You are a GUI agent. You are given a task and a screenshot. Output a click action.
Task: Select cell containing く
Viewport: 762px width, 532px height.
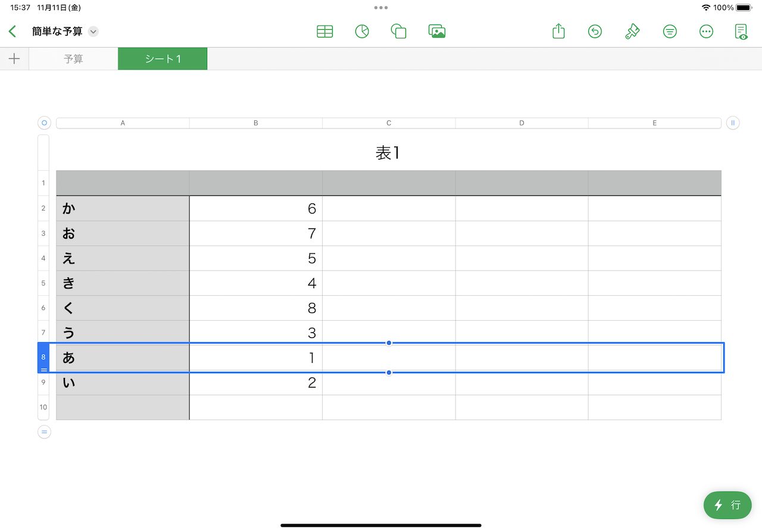[x=123, y=308]
